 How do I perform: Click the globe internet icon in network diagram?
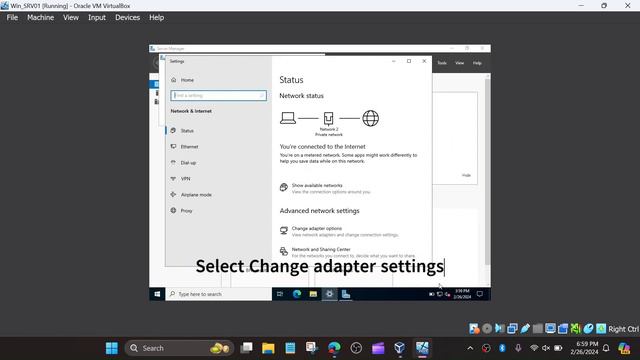point(371,118)
